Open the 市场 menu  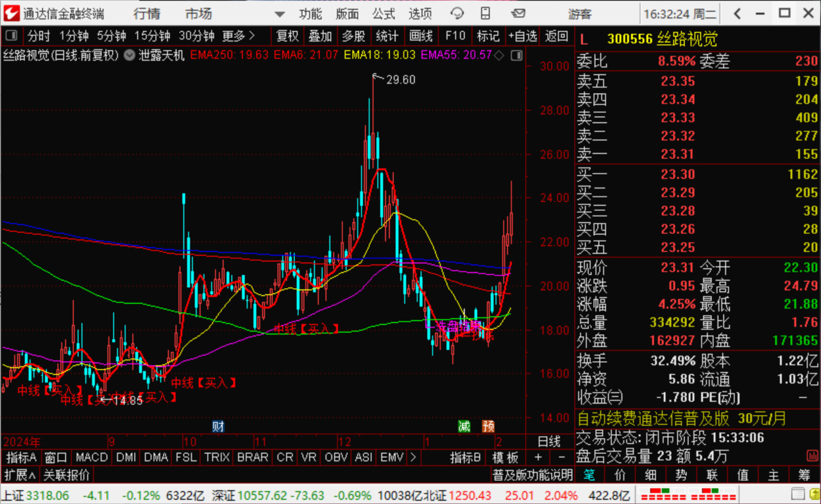click(x=199, y=13)
